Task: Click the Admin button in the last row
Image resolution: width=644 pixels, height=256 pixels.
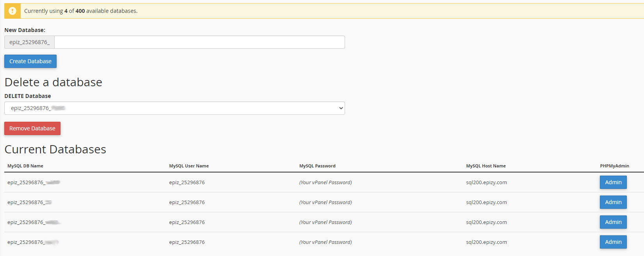Action: click(613, 242)
